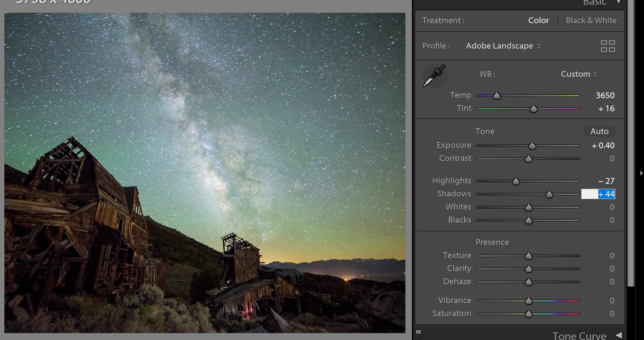Select the Color treatment option
This screenshot has height=340, width=644.
pos(538,20)
